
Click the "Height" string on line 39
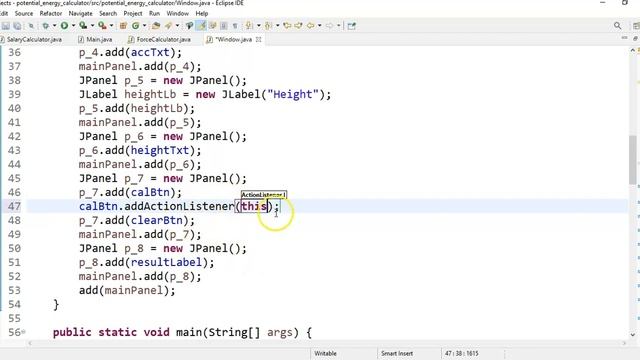pyautogui.click(x=293, y=94)
